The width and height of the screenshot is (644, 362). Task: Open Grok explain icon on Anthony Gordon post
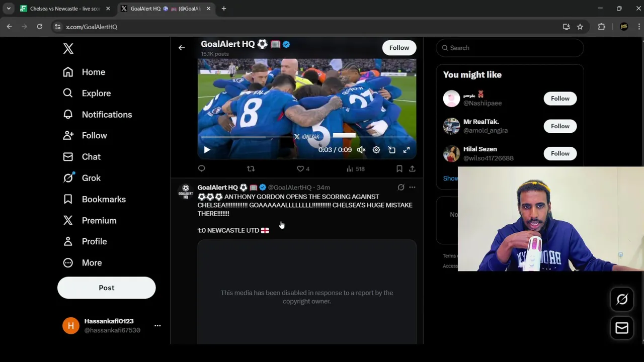tap(401, 187)
